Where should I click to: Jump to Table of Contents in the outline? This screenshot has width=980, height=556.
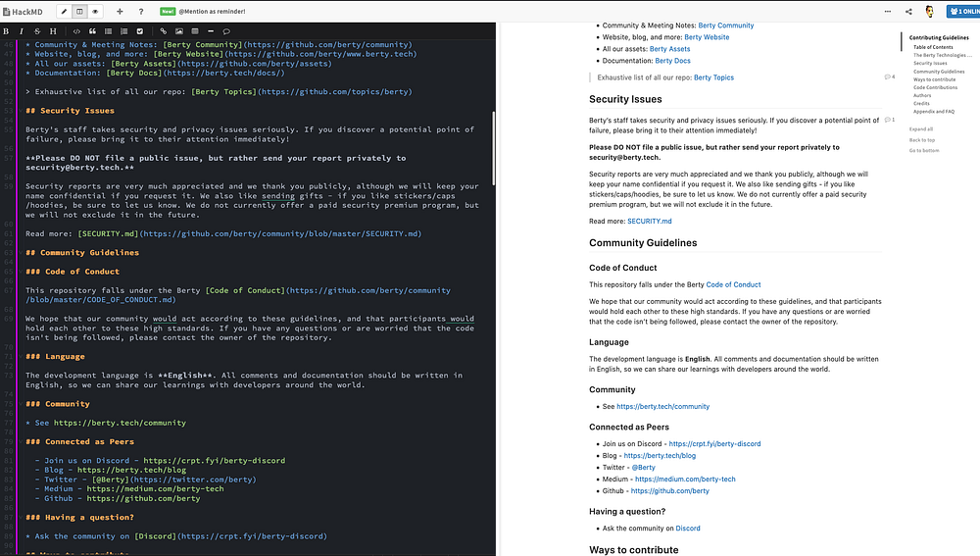click(x=933, y=47)
